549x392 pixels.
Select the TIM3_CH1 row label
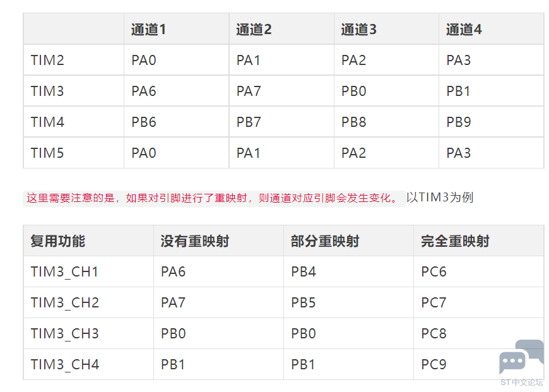[x=64, y=272]
